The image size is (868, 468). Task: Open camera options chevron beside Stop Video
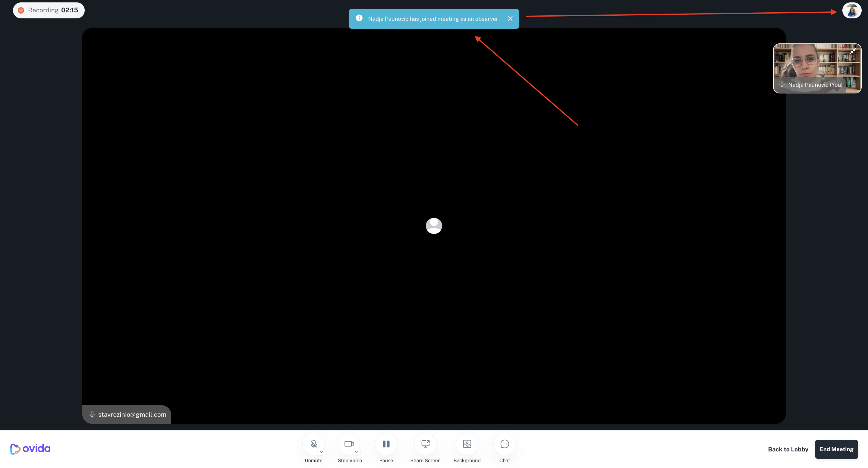coord(357,452)
